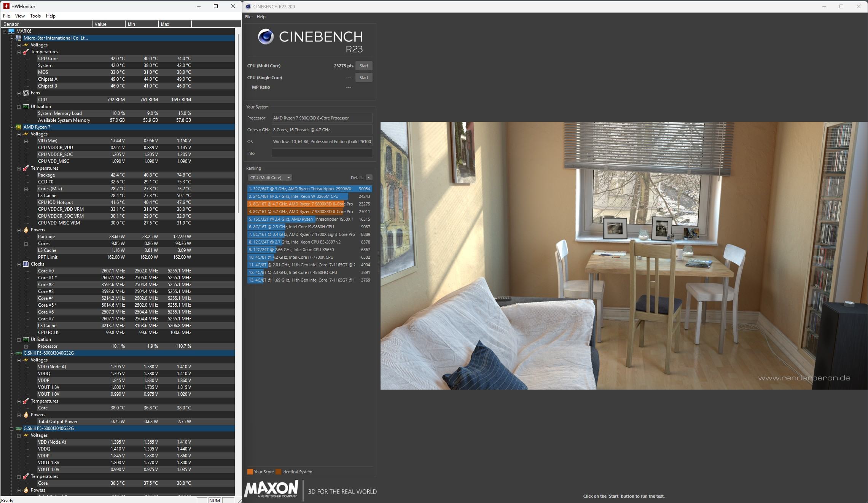Click first G.Skill Temperatures thermometer icon
Viewport: 868px width, 503px height.
(25, 401)
